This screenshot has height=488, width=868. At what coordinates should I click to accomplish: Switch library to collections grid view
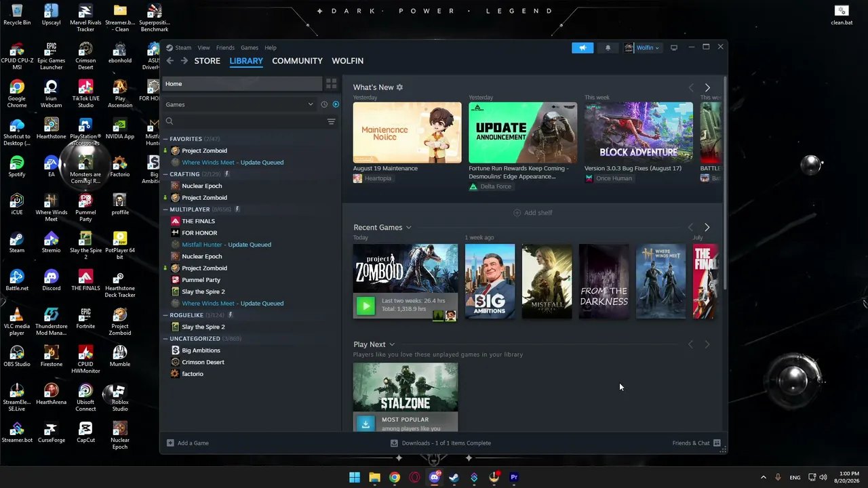[x=331, y=83]
